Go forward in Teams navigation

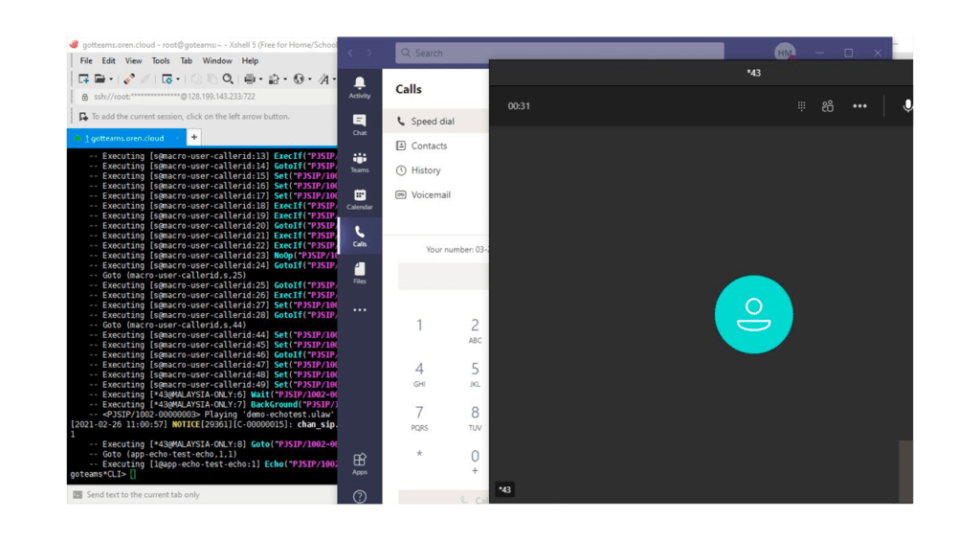369,54
